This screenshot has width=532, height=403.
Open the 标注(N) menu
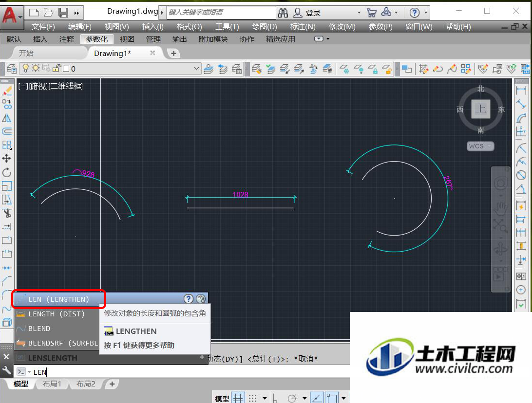pyautogui.click(x=303, y=26)
